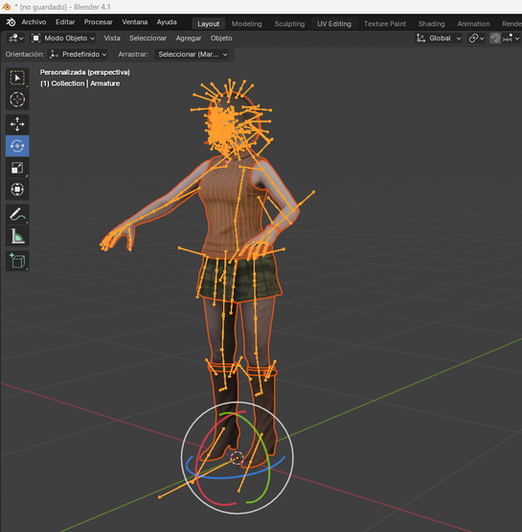The height and width of the screenshot is (532, 522).
Task: Open the Objeto menu
Action: pyautogui.click(x=221, y=38)
